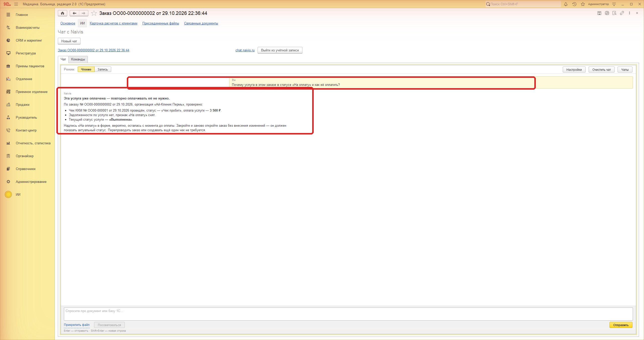Open Связанные документы link

click(201, 23)
